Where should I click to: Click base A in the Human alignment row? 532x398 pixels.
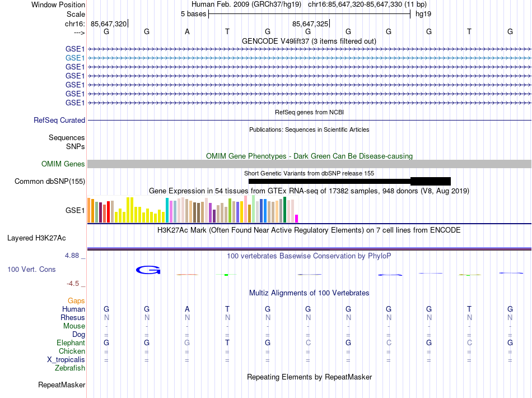(x=187, y=309)
